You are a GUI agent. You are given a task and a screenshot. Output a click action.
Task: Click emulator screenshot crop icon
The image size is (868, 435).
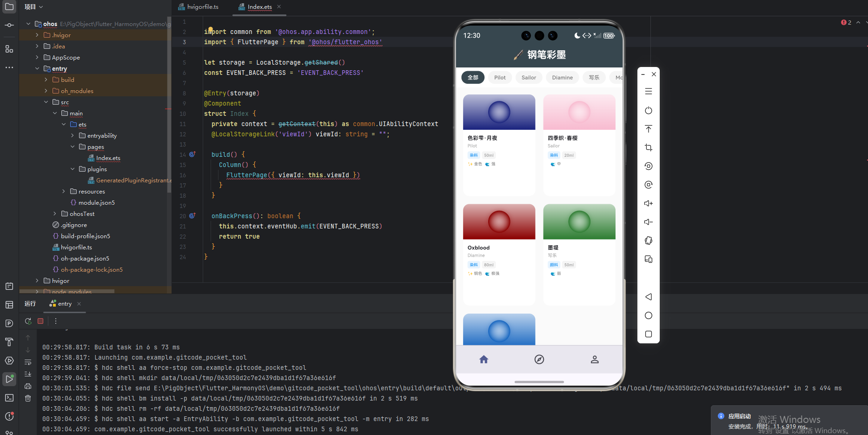coord(649,147)
